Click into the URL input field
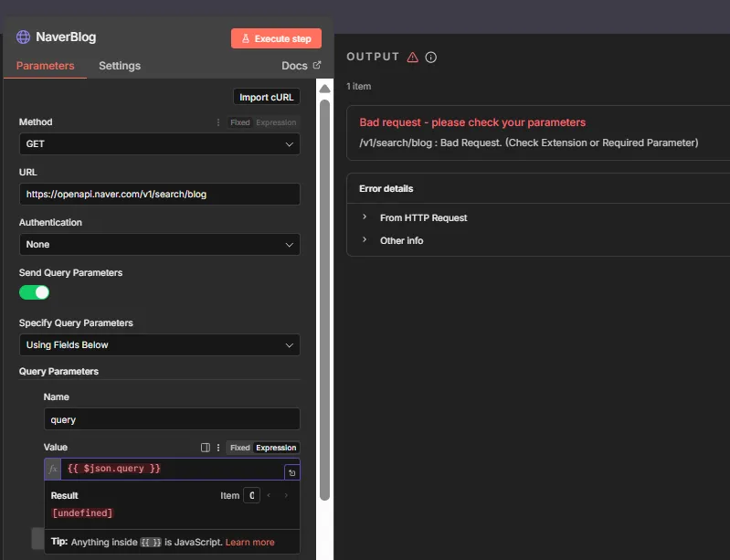Screen dimensions: 730x560 (x=160, y=194)
